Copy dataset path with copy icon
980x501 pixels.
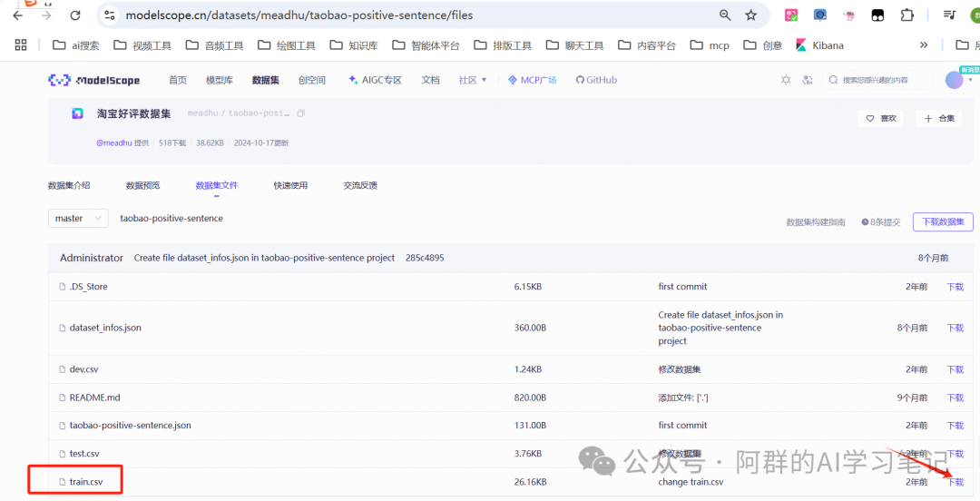300,113
